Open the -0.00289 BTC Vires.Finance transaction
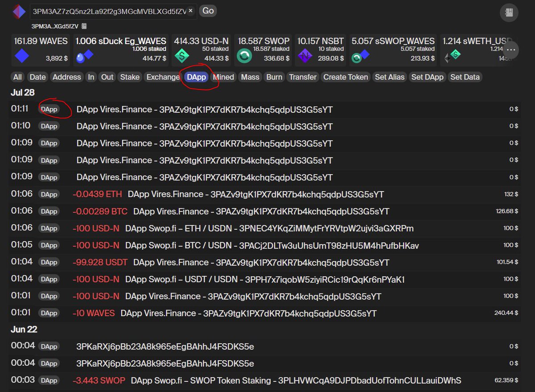This screenshot has height=392, width=535. point(261,211)
